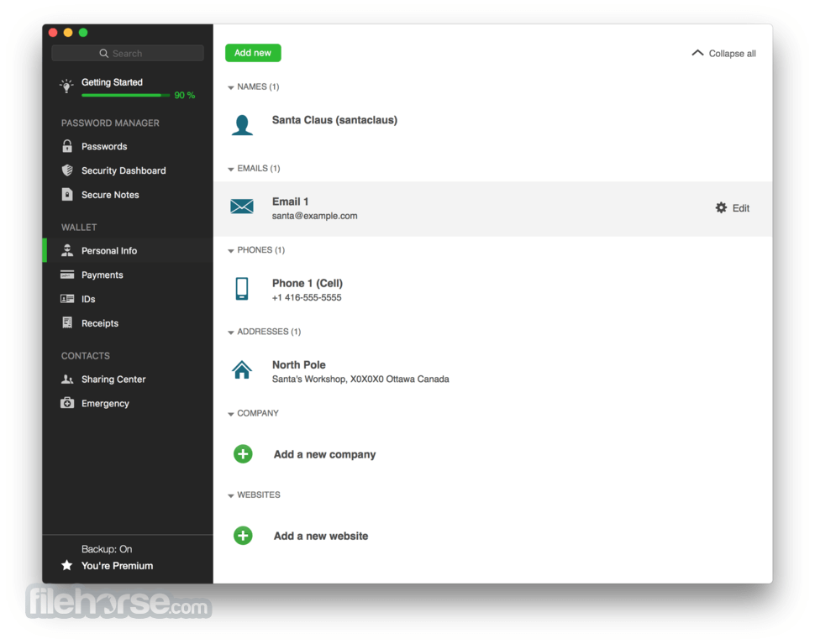Viewport: 815px width, 644px height.
Task: Click the Collapse all chevron icon
Action: [697, 53]
